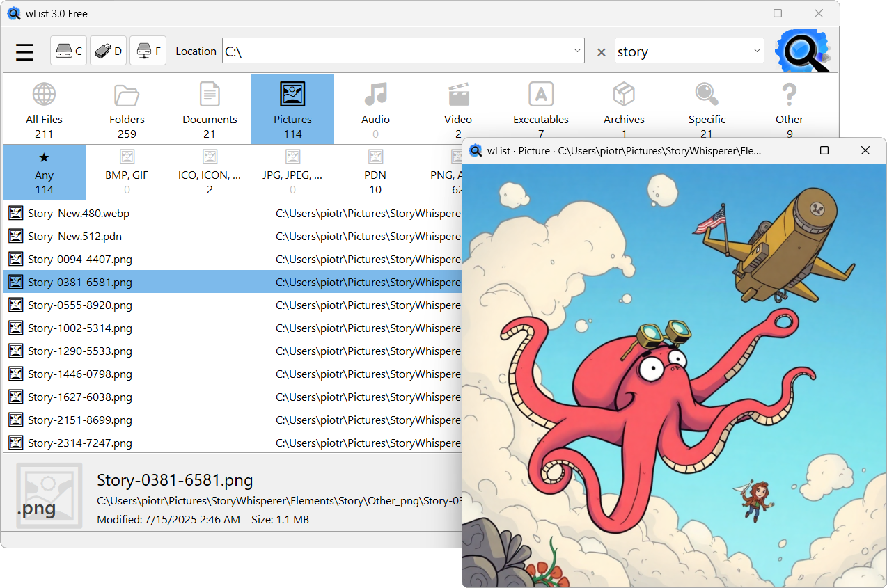Image resolution: width=887 pixels, height=588 pixels.
Task: Select the F drive icon
Action: (148, 51)
